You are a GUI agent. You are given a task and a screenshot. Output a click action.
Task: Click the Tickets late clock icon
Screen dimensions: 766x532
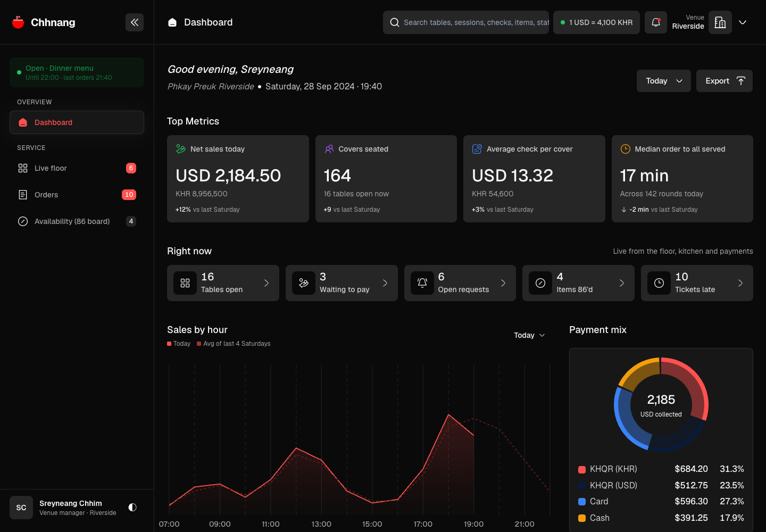(659, 283)
